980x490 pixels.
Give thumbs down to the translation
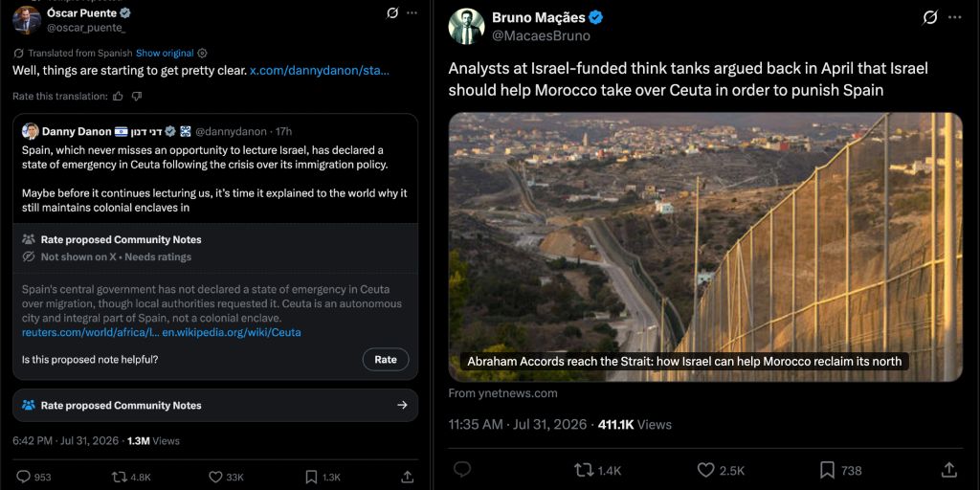tap(137, 97)
